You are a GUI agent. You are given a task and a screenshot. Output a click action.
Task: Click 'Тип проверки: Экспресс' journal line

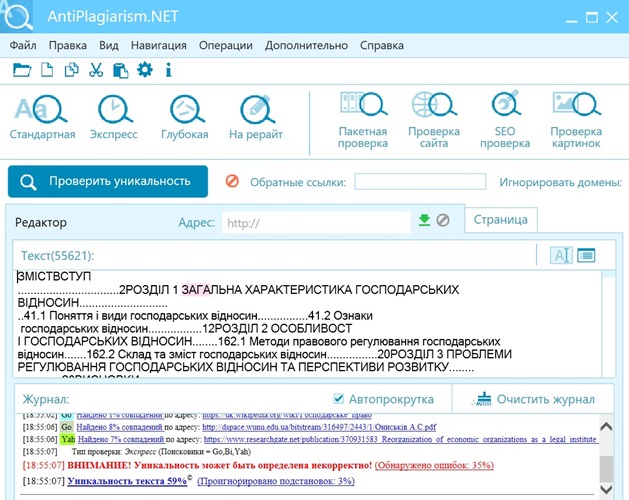click(x=161, y=452)
